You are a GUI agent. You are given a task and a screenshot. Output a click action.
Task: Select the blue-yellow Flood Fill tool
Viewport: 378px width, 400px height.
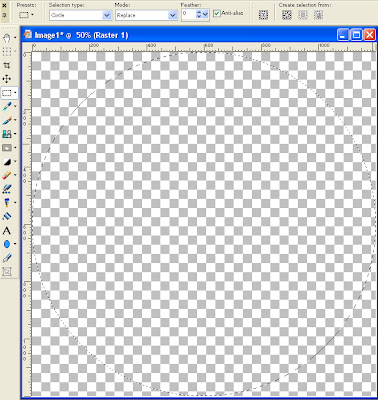[6, 203]
